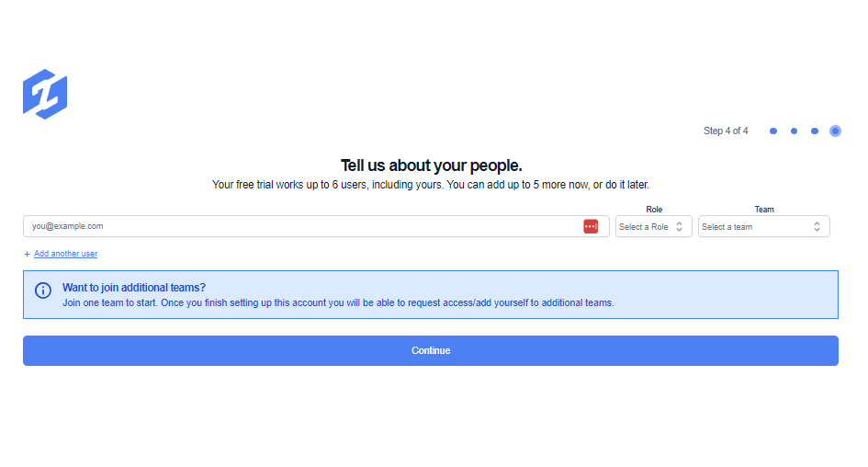868x467 pixels.
Task: Click the second step progress dot
Action: 794,131
